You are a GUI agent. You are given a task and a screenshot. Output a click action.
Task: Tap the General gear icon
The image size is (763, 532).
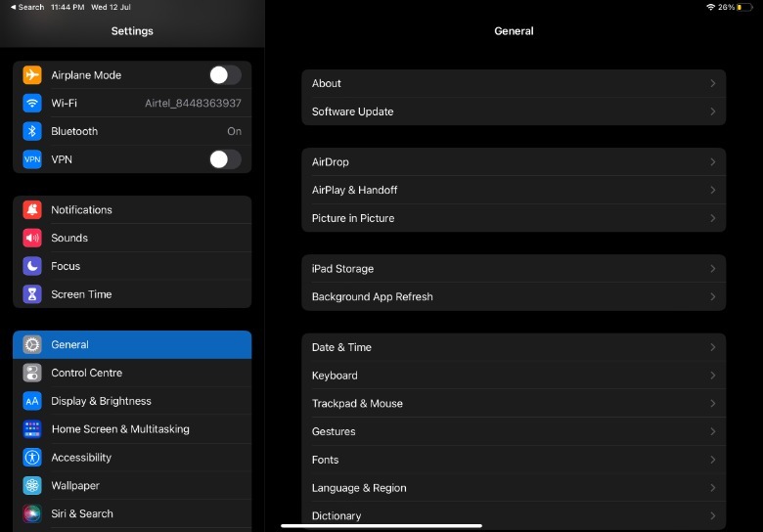click(32, 345)
